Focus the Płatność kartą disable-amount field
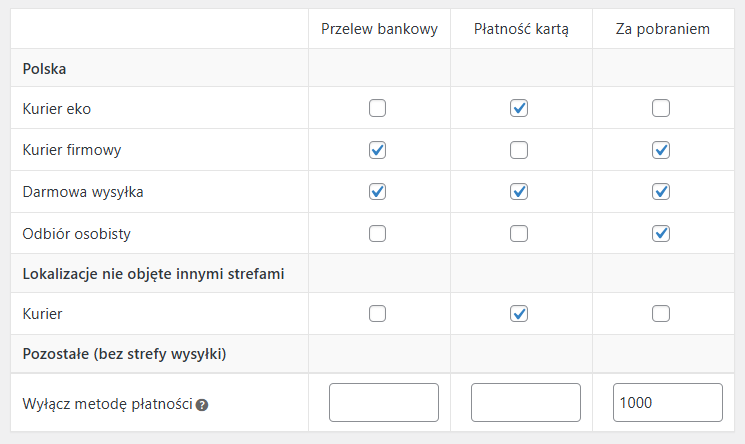The height and width of the screenshot is (444, 745). tap(526, 403)
